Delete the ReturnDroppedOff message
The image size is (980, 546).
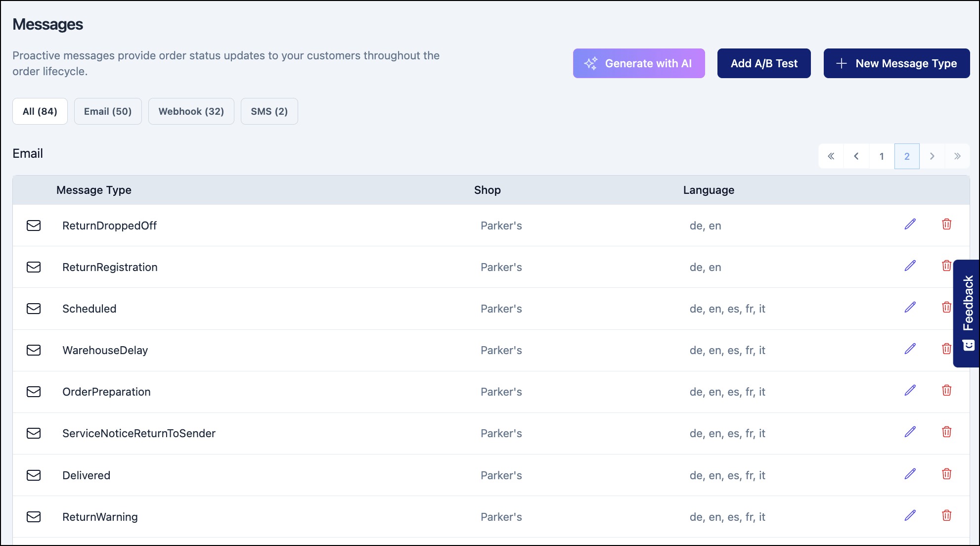pyautogui.click(x=946, y=225)
